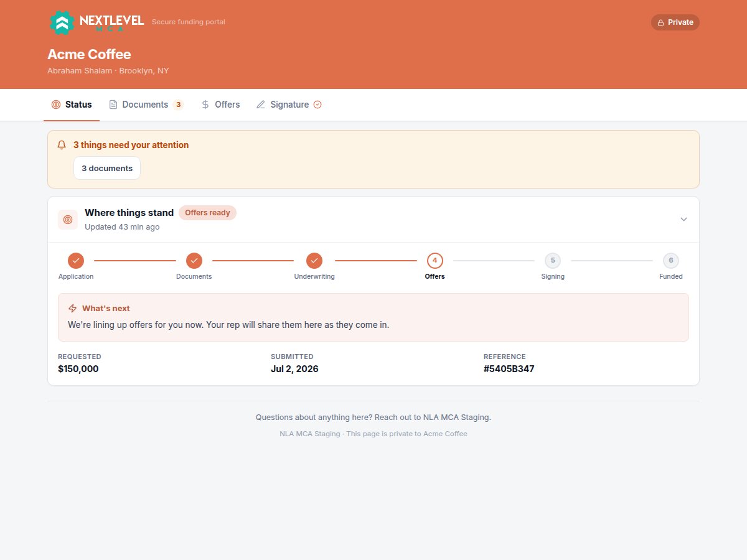
Task: Click the Offers ready status pill
Action: click(207, 213)
